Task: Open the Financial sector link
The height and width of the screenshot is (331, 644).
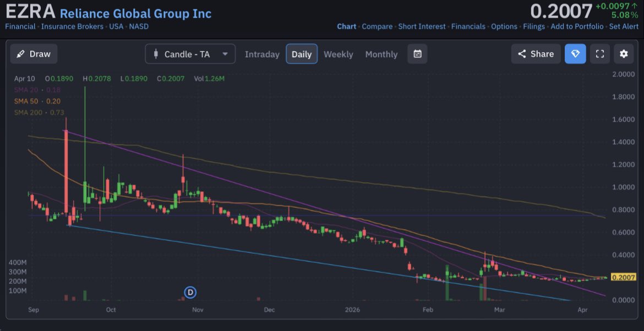Action: [x=20, y=26]
